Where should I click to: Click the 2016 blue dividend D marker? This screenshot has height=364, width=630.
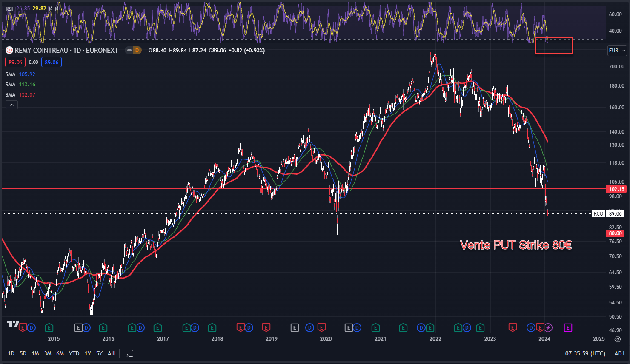140,327
